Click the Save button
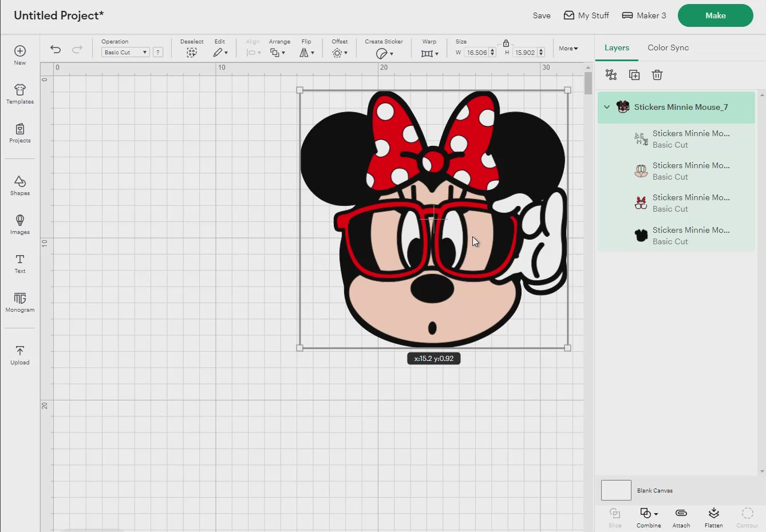Viewport: 766px width, 532px height. [x=542, y=15]
